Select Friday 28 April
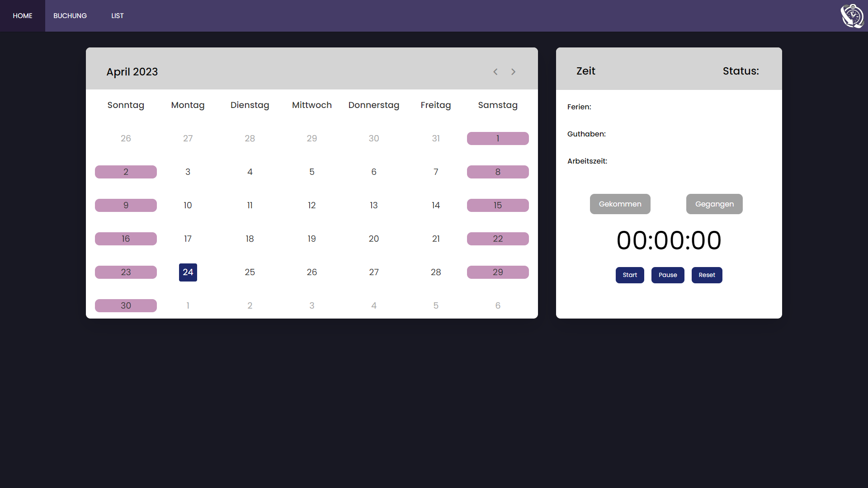 pos(436,272)
